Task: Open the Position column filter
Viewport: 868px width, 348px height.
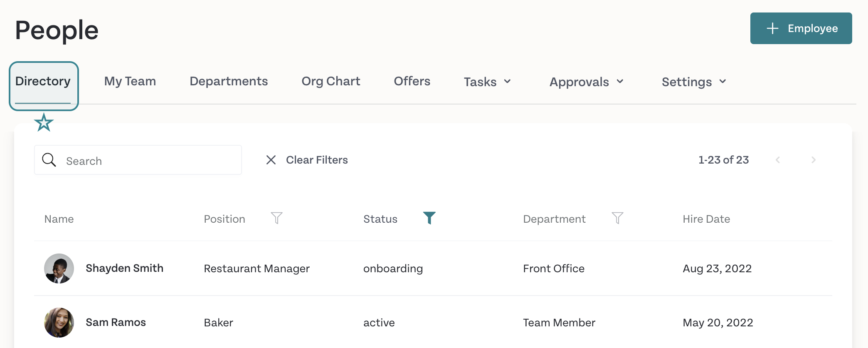Action: tap(276, 218)
